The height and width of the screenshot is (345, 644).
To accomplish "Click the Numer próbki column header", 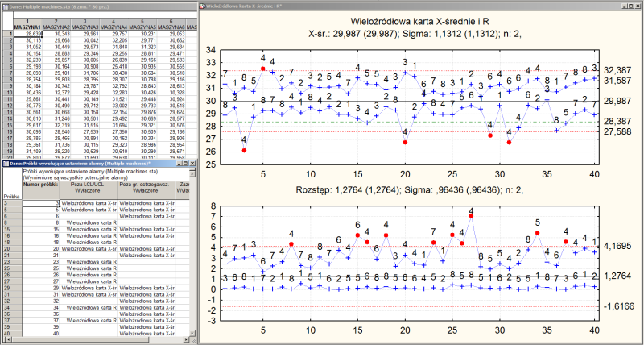I will (x=39, y=185).
